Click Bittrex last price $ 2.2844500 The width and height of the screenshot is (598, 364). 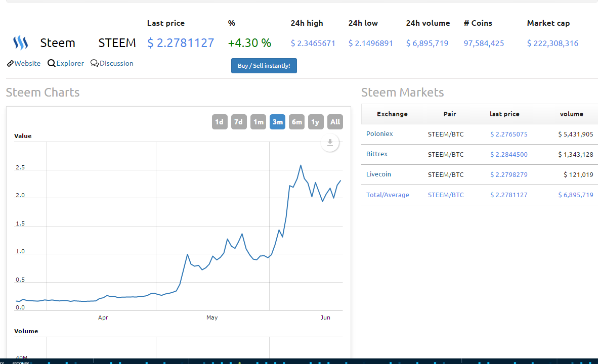pos(509,154)
